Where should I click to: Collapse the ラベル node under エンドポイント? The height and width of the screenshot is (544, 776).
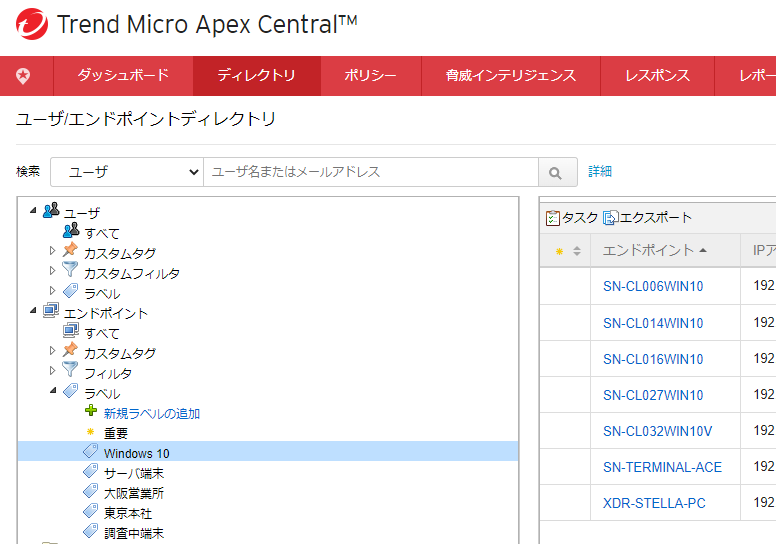tap(53, 392)
